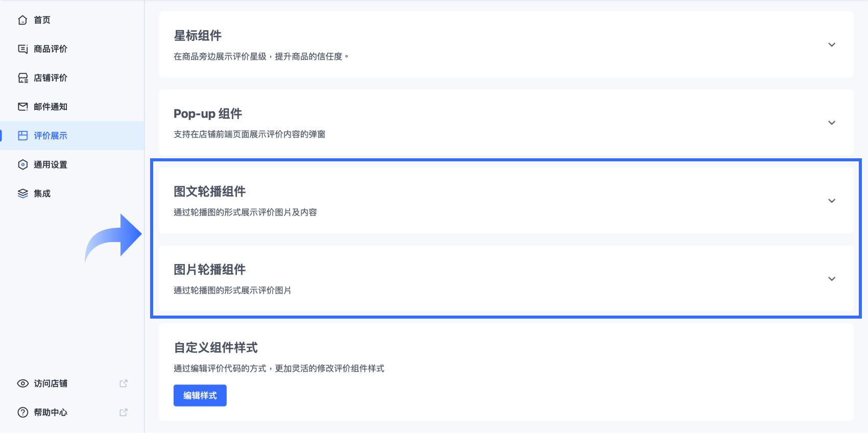
Task: Click the 访问店铺 eye icon
Action: [x=22, y=383]
